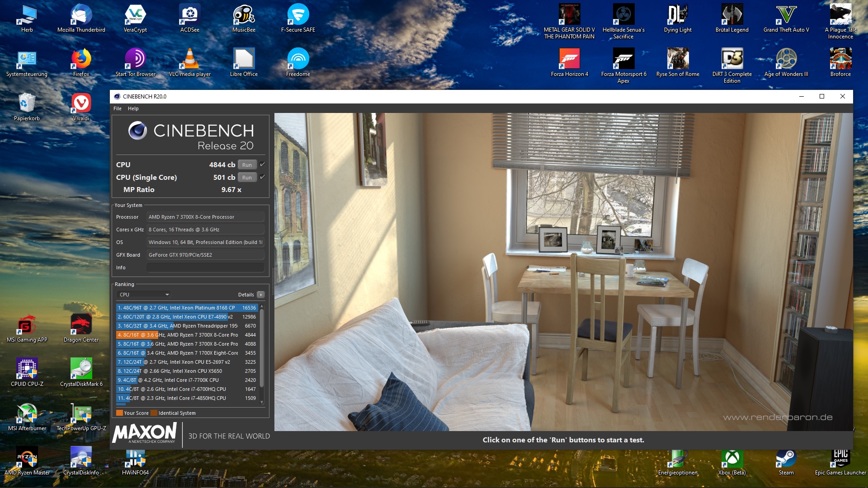Screen dimensions: 868x488
Task: Open the Steam desktop shortcut
Action: point(786,462)
